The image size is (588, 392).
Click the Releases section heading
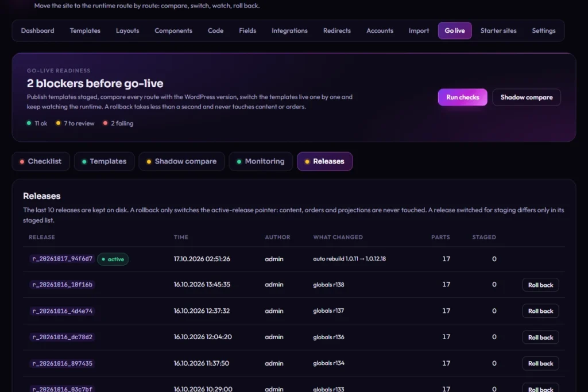pyautogui.click(x=41, y=196)
